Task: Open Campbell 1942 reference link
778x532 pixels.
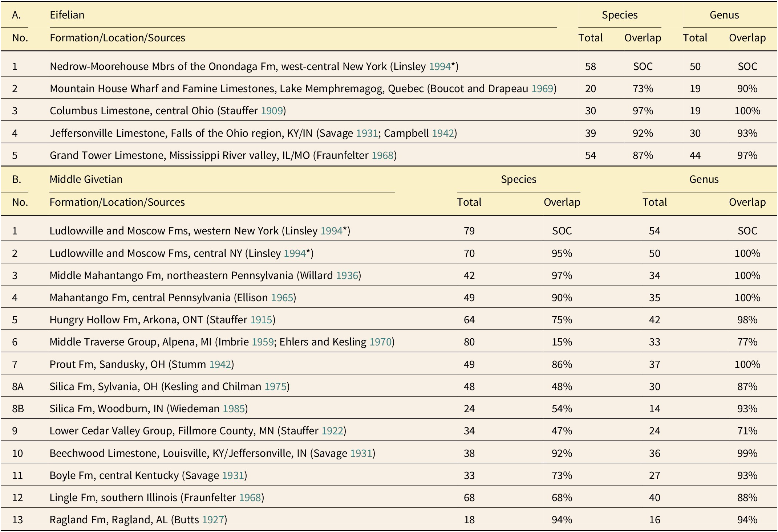Action: point(443,133)
